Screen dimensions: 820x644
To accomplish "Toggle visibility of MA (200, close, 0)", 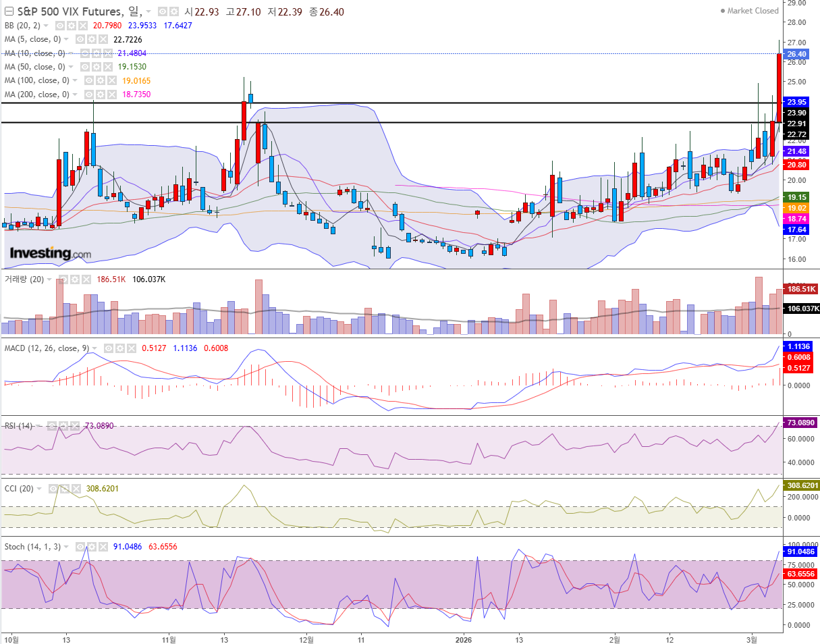I will click(89, 95).
